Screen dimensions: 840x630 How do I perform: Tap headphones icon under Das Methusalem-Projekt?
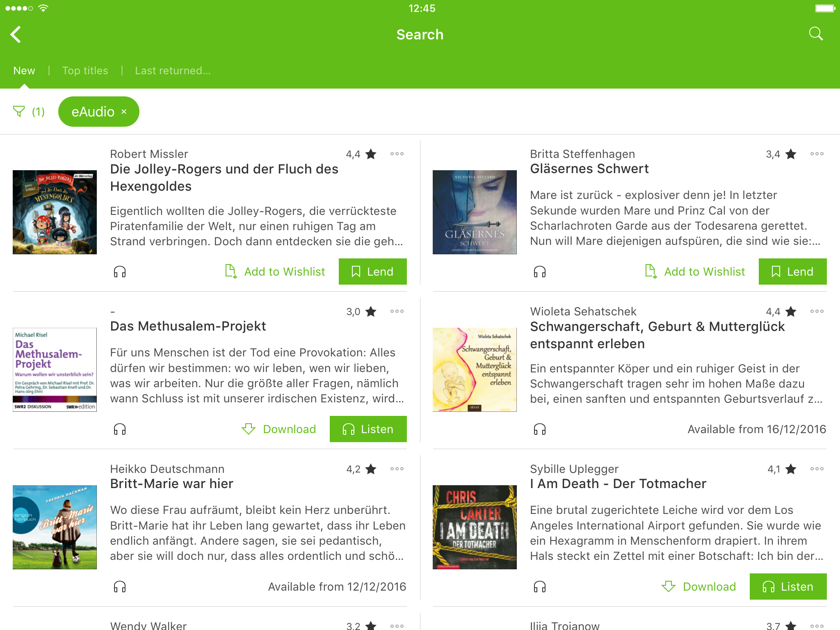tap(120, 429)
